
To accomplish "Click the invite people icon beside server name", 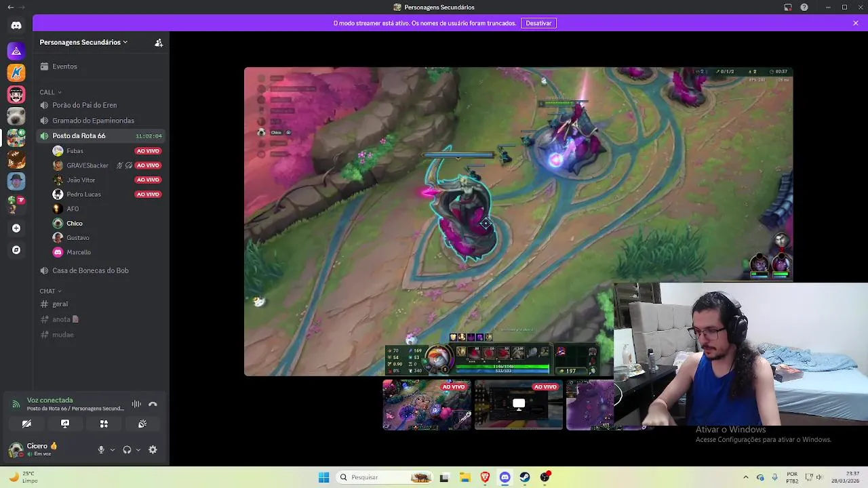I will click(x=159, y=42).
